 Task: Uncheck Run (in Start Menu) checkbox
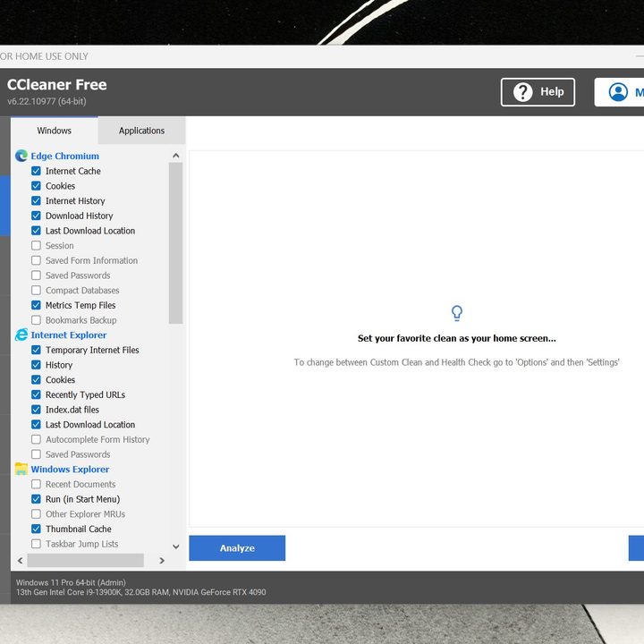[x=36, y=499]
